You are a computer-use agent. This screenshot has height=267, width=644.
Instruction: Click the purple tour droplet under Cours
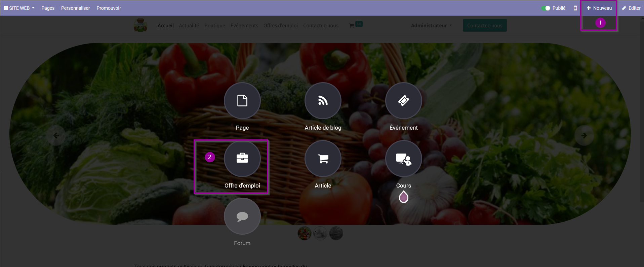pos(403,197)
